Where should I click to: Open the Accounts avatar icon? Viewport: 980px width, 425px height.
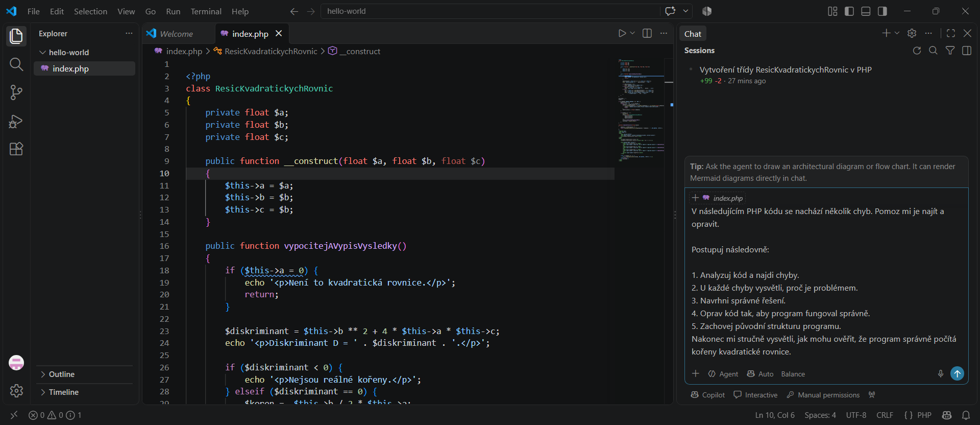tap(16, 363)
